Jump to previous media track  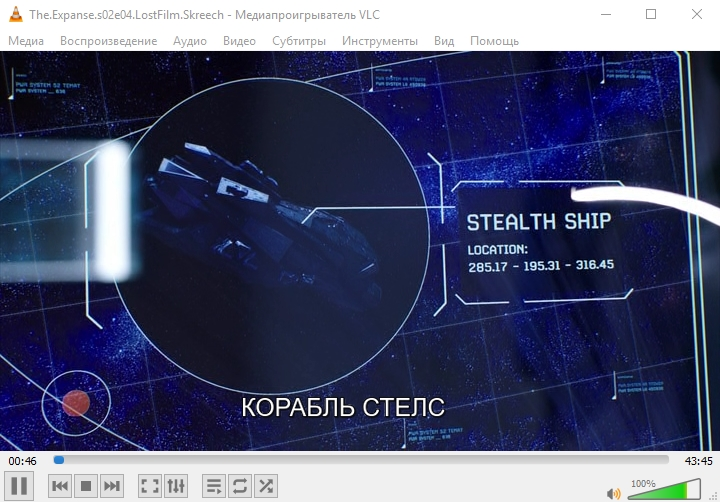point(60,486)
